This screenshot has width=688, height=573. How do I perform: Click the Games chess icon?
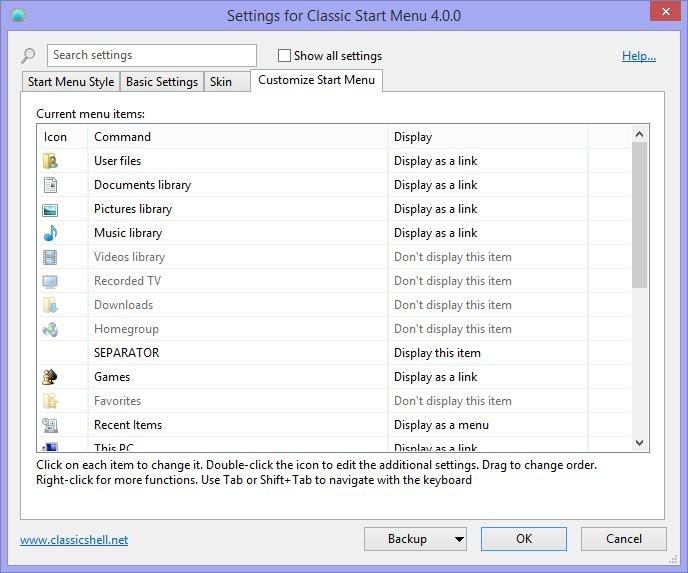[50, 377]
